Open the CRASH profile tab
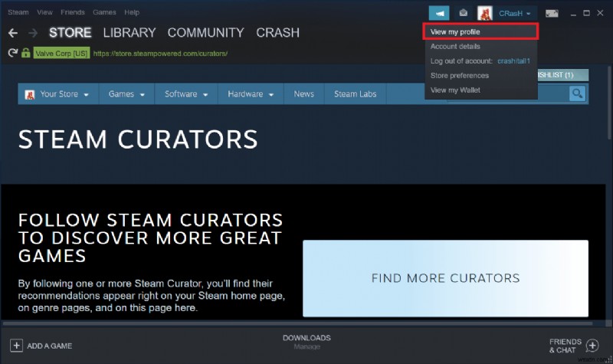This screenshot has width=613, height=364. click(277, 32)
